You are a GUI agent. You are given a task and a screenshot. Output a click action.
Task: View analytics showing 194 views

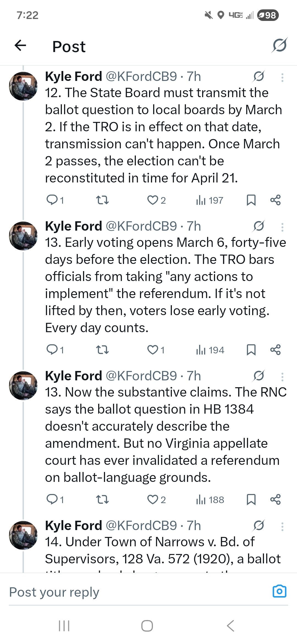click(210, 350)
